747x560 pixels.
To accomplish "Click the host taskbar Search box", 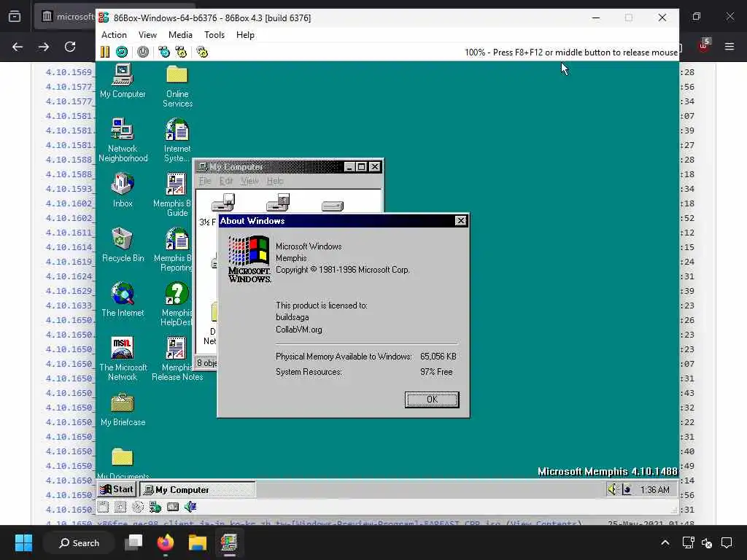I will pyautogui.click(x=79, y=542).
